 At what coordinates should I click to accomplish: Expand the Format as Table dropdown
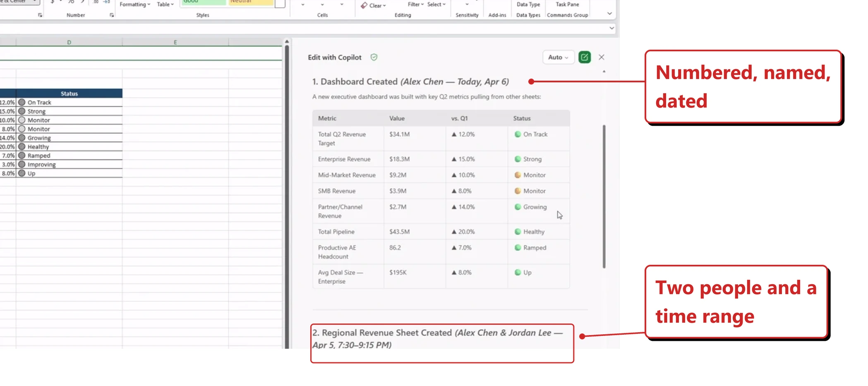pyautogui.click(x=165, y=5)
